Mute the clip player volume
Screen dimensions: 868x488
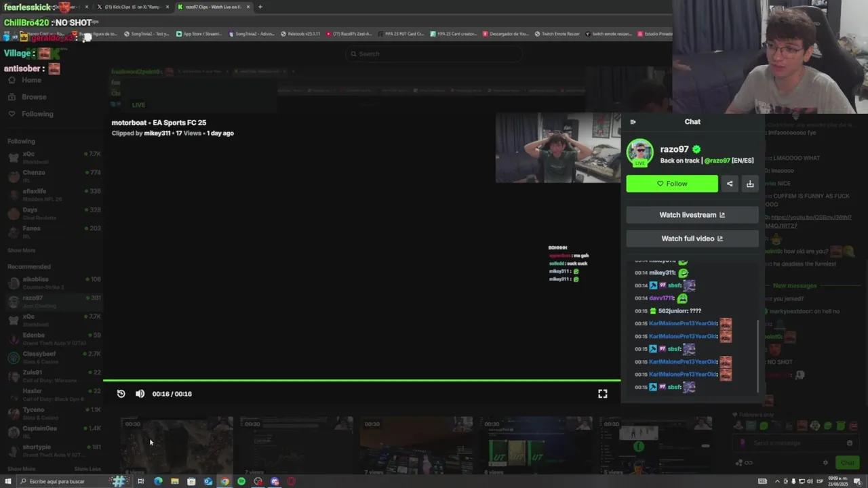pyautogui.click(x=140, y=394)
